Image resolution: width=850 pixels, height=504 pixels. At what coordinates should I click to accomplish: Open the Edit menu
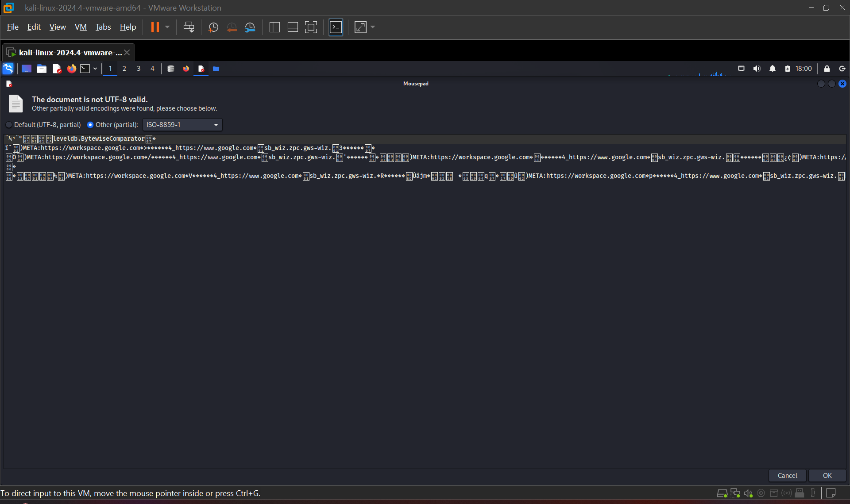click(34, 27)
